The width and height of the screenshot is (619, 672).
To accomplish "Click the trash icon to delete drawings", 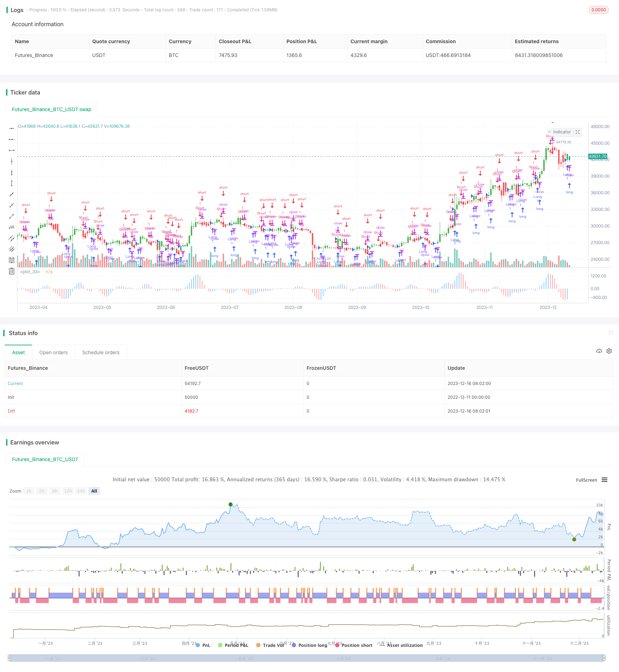I will click(12, 271).
